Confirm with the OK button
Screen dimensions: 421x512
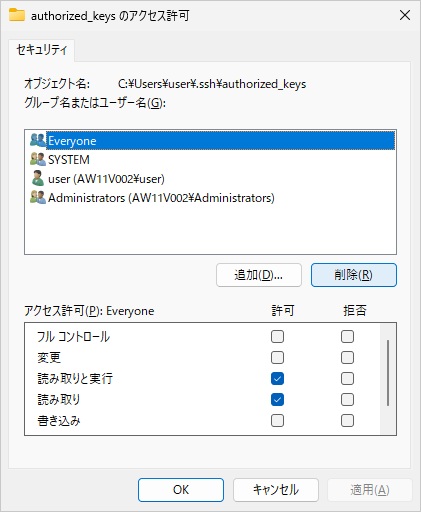coord(181,490)
